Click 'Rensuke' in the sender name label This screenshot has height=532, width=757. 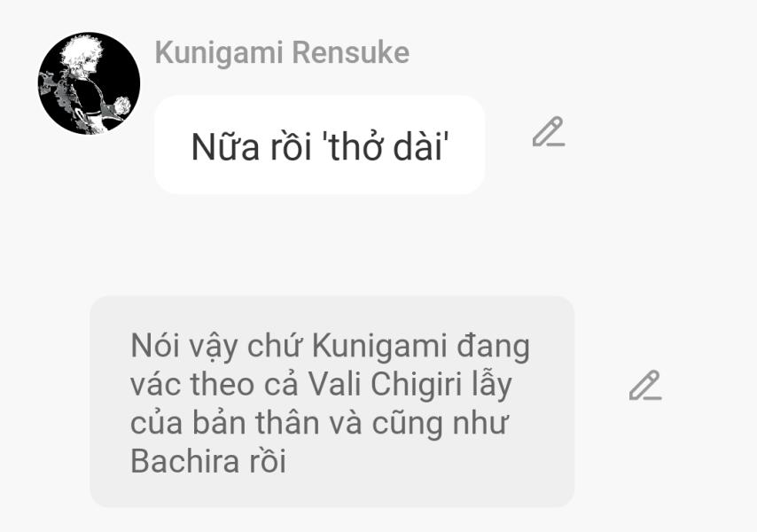(x=351, y=52)
